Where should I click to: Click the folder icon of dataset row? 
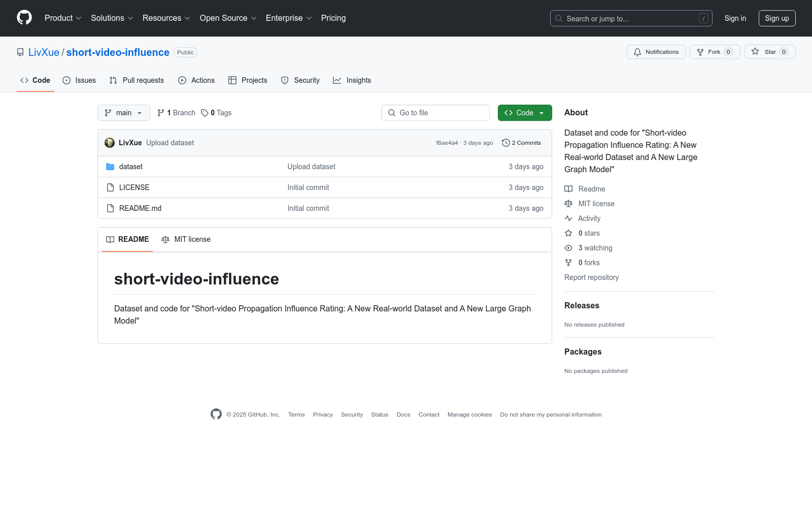pos(110,167)
